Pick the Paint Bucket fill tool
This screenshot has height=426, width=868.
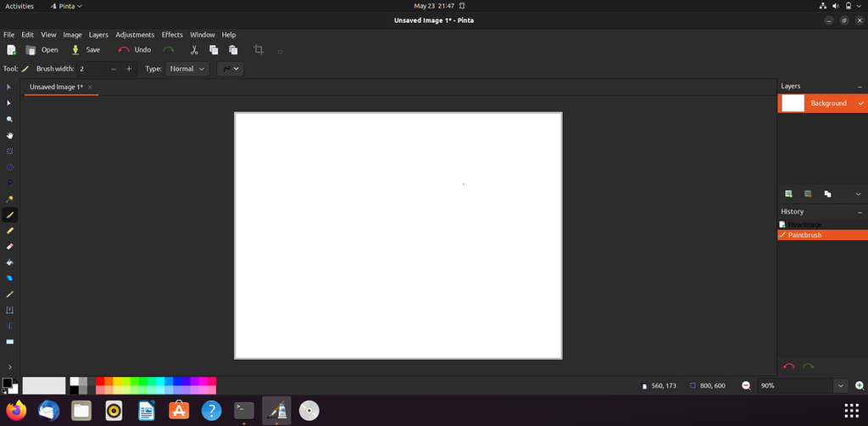[9, 262]
